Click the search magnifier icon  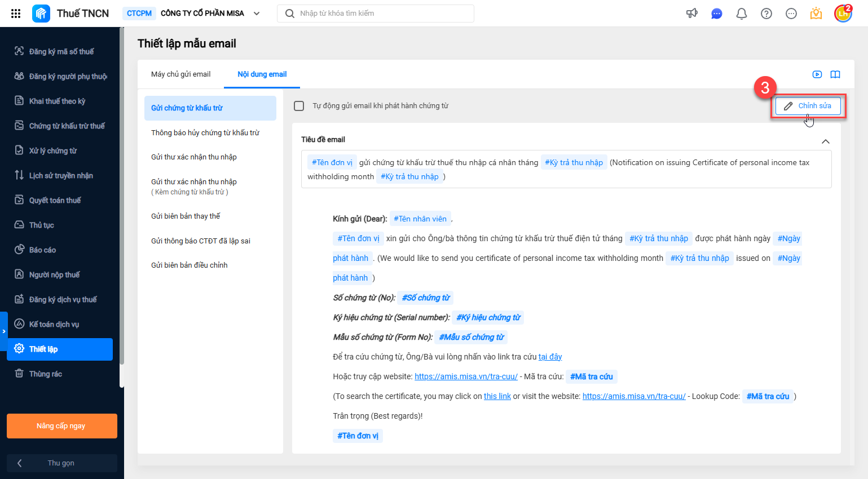(290, 14)
